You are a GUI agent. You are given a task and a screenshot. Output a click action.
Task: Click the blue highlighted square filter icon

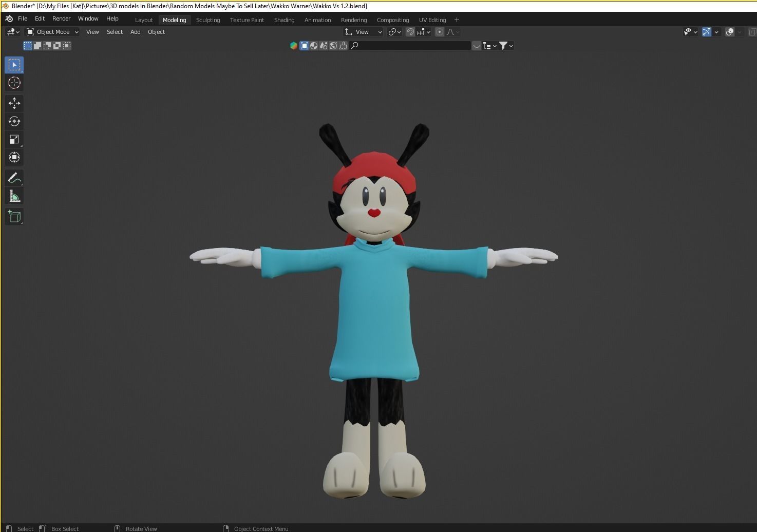click(304, 46)
